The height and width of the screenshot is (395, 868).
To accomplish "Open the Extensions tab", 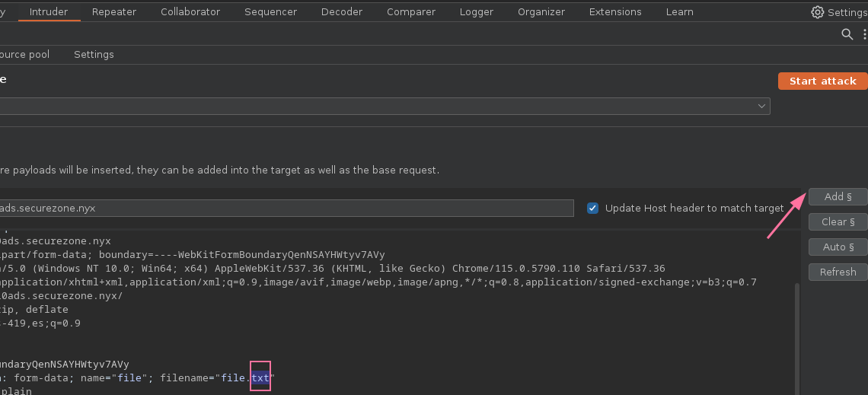I will click(615, 12).
